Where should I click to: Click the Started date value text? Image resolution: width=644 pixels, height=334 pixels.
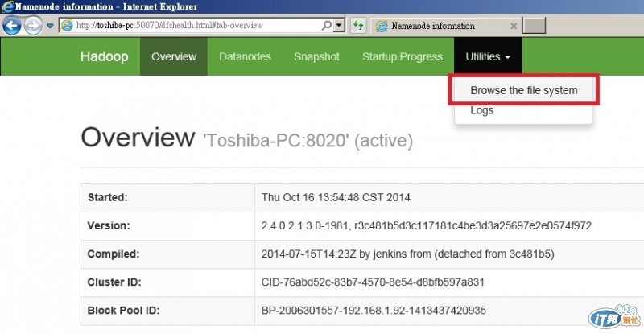click(x=336, y=197)
